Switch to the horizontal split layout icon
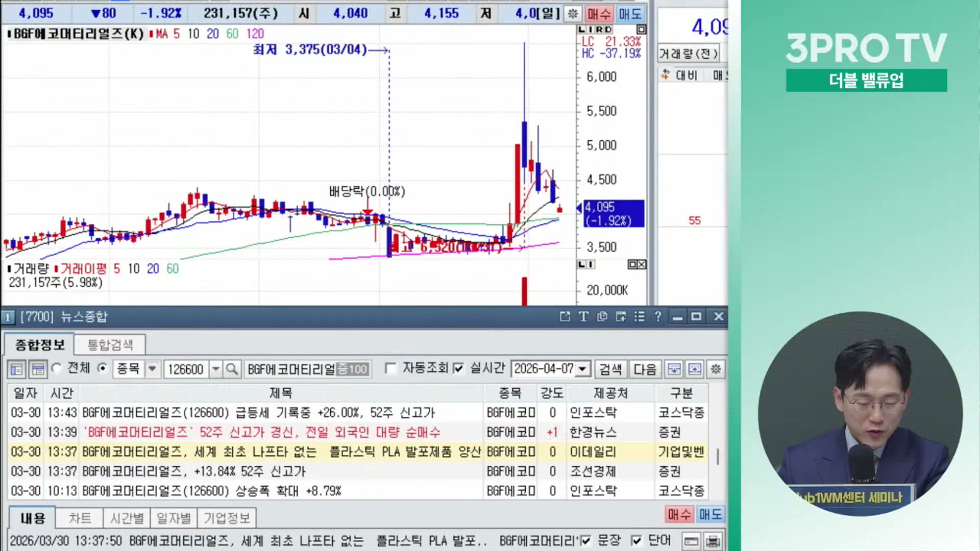The width and height of the screenshot is (980, 551). [x=38, y=369]
